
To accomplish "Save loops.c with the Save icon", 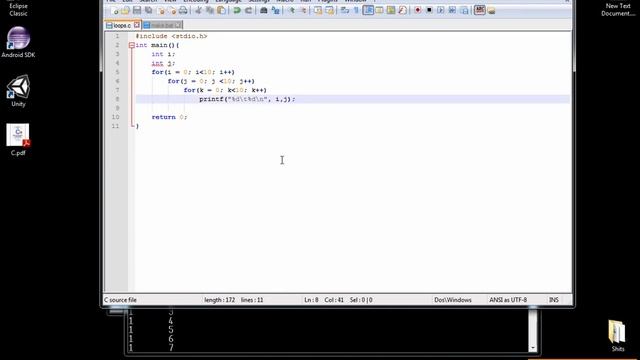I will click(x=137, y=10).
